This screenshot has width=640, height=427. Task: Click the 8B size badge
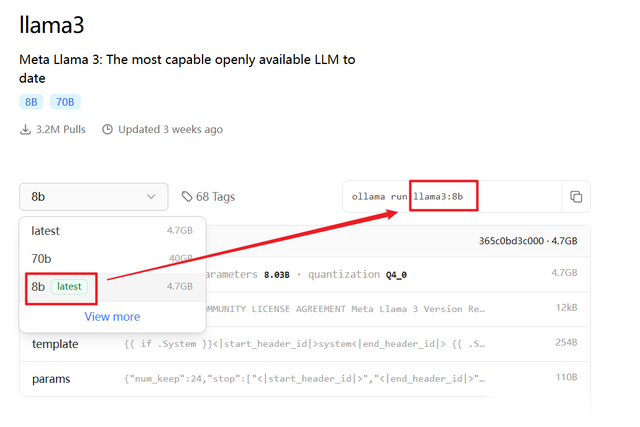[x=31, y=102]
